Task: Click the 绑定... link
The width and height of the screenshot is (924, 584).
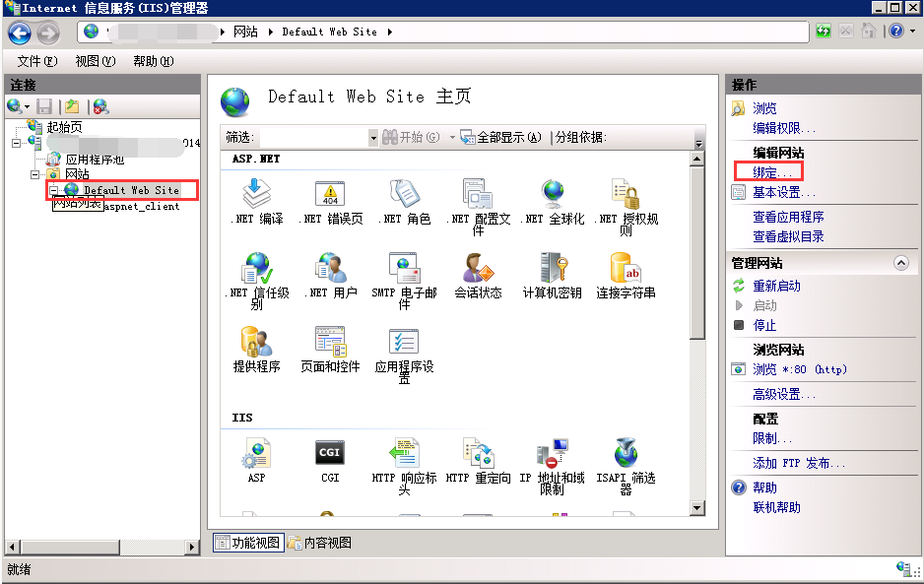Action: click(x=772, y=172)
